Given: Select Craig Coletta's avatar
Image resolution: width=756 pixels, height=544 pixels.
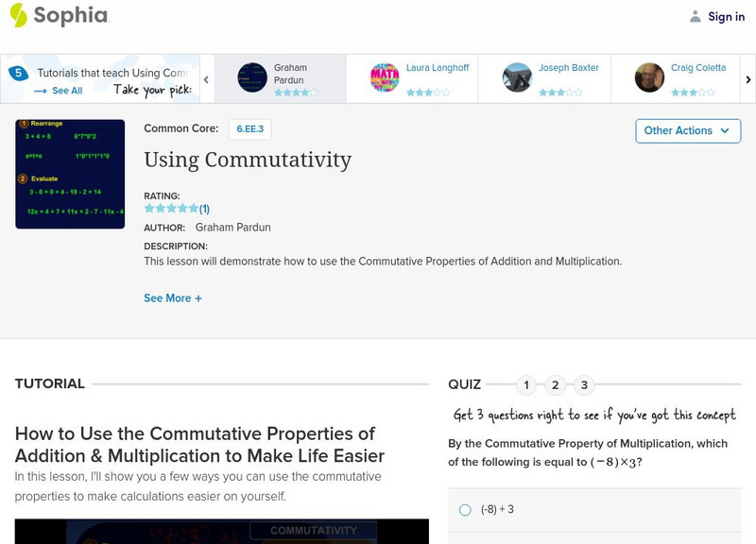Looking at the screenshot, I should [x=650, y=77].
